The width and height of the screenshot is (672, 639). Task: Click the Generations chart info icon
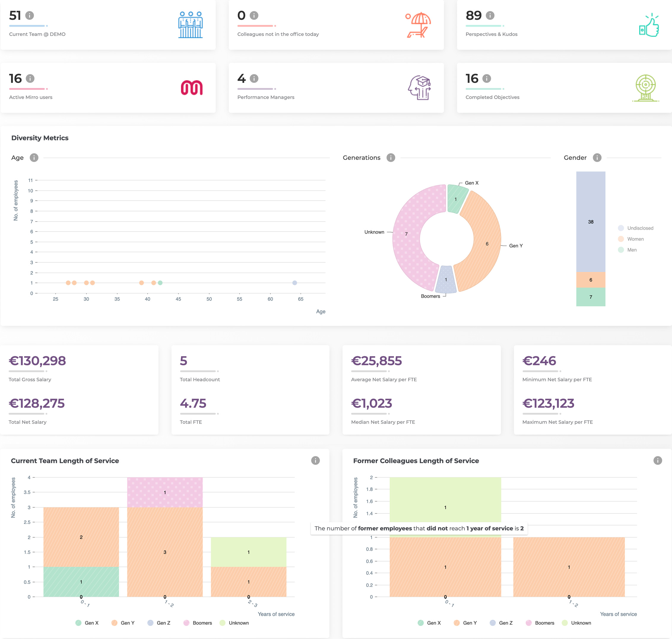(391, 158)
